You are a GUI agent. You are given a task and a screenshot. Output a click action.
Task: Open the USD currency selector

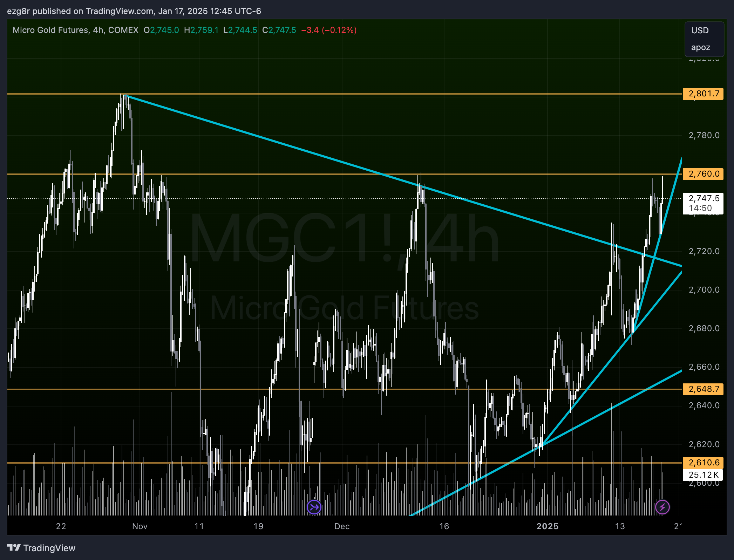coord(700,30)
